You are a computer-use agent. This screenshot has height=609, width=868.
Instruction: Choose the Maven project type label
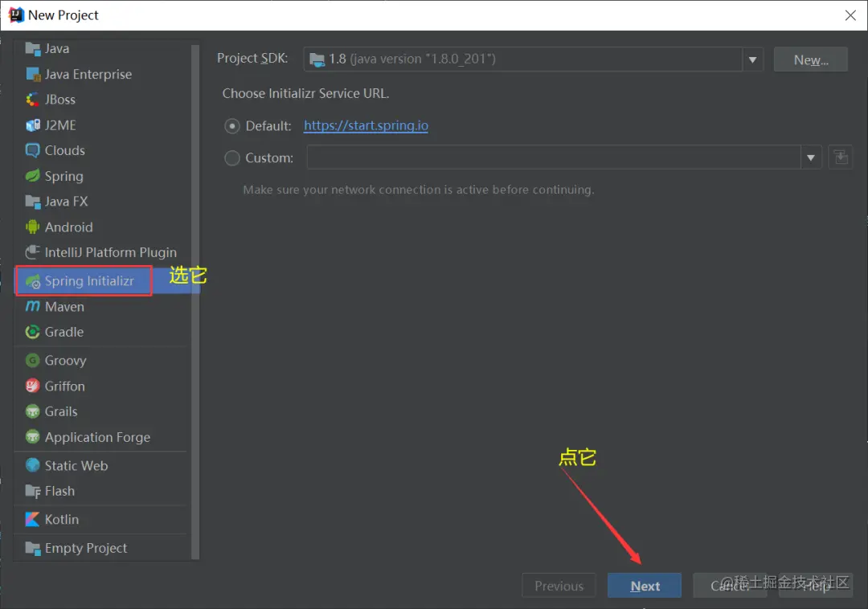point(64,306)
